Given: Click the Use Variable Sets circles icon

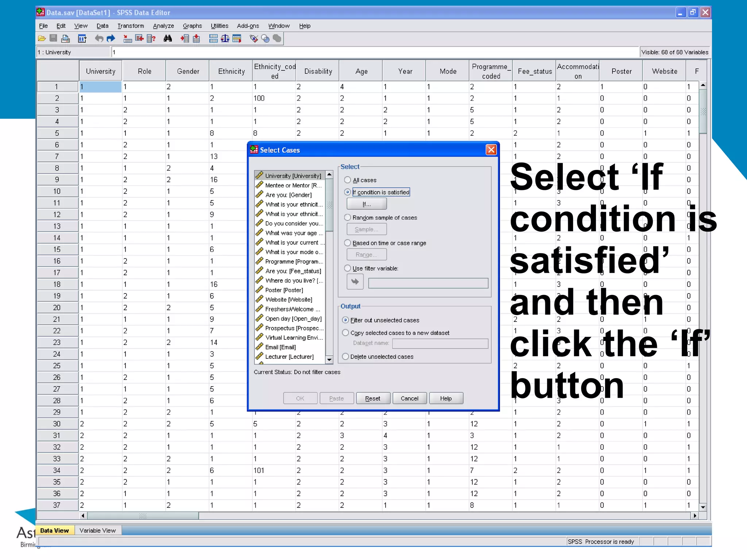Looking at the screenshot, I should 266,38.
